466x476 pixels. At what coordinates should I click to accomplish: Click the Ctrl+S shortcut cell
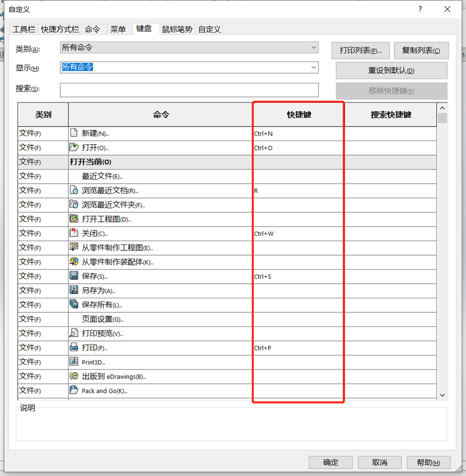pyautogui.click(x=298, y=277)
